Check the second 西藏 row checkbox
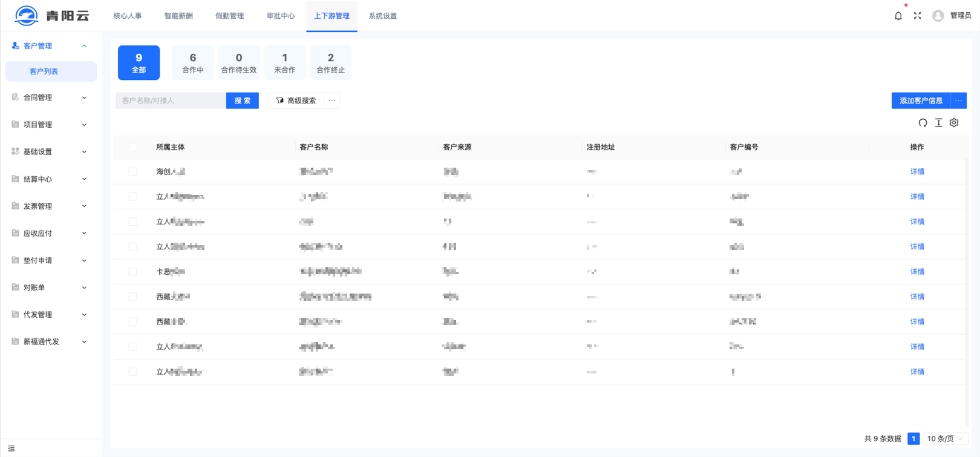 pyautogui.click(x=133, y=322)
